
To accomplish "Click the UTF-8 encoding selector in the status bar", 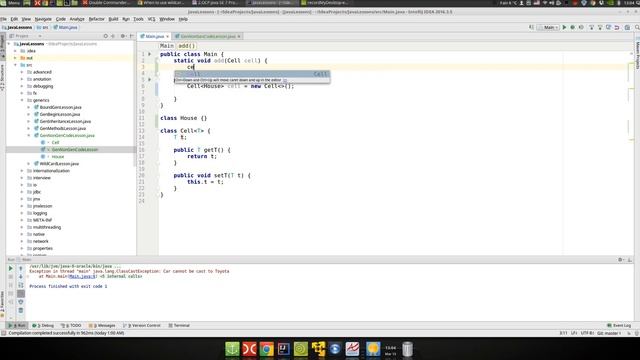I will [x=587, y=333].
